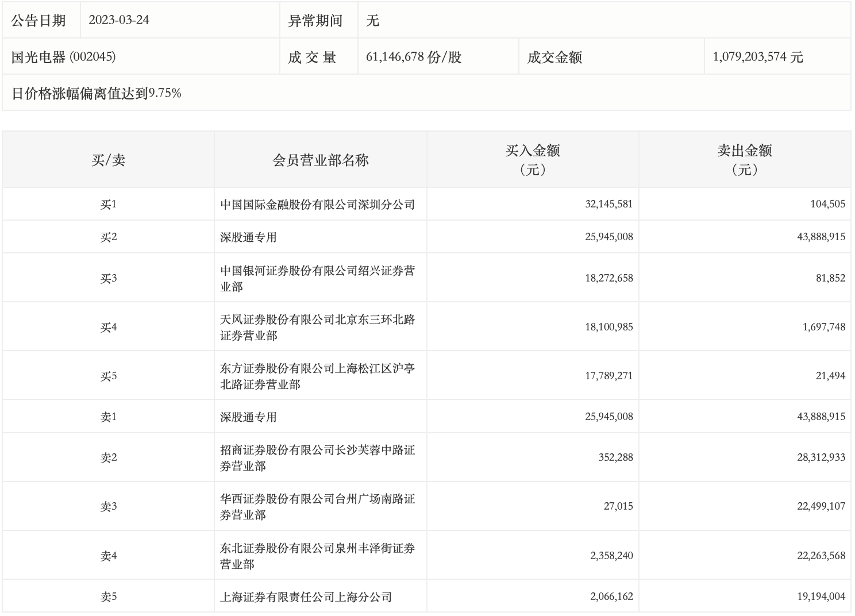Select sell amount 104,505
The width and height of the screenshot is (855, 616).
828,204
